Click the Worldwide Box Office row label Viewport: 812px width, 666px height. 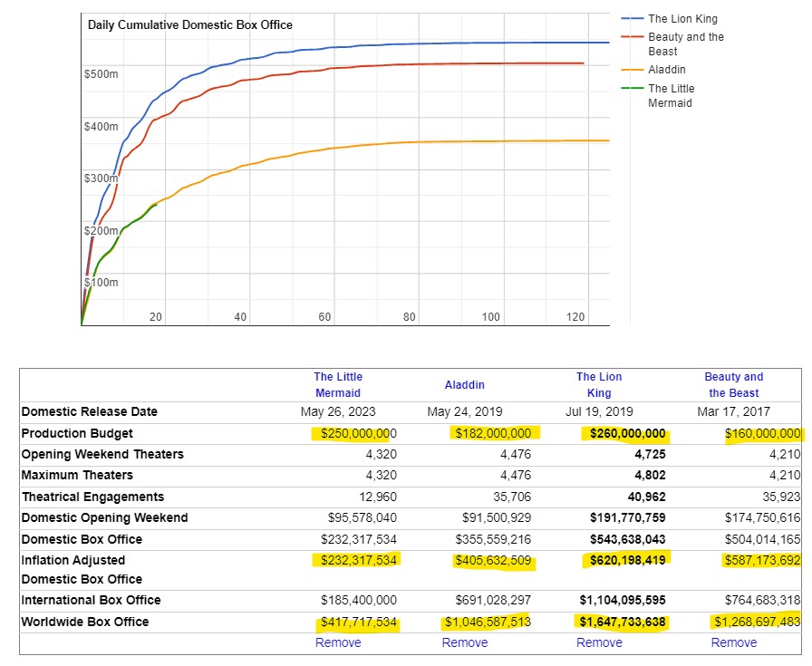pos(85,622)
